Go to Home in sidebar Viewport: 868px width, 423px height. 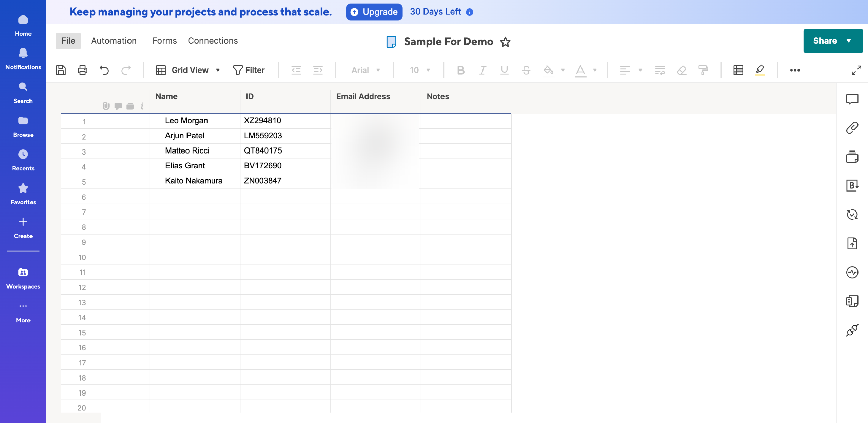[x=23, y=25]
